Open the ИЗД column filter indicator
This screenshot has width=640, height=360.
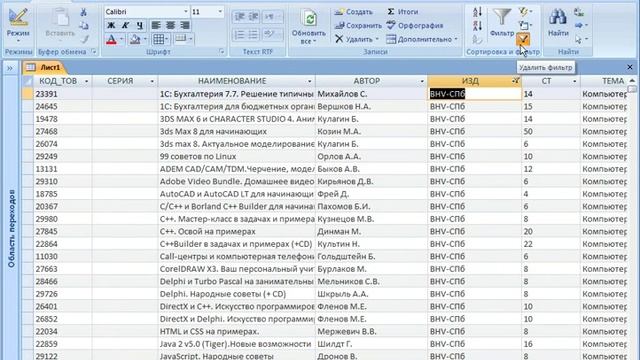tap(516, 81)
